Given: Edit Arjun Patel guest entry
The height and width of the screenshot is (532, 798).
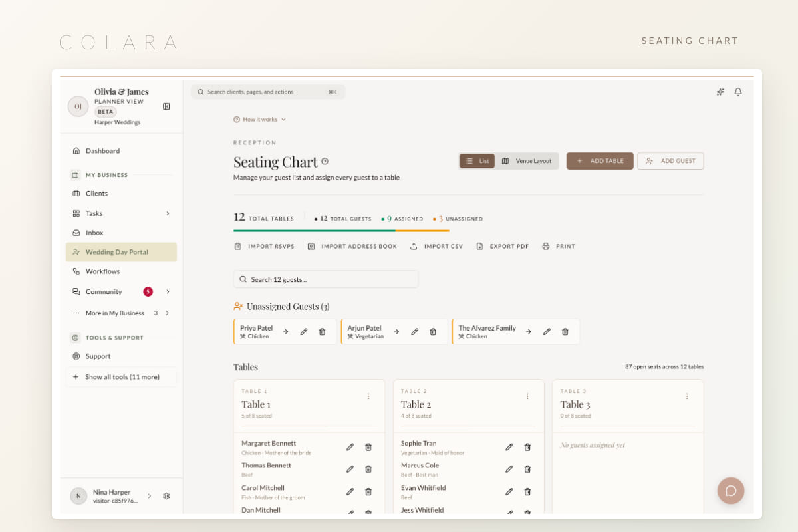Looking at the screenshot, I should click(414, 331).
